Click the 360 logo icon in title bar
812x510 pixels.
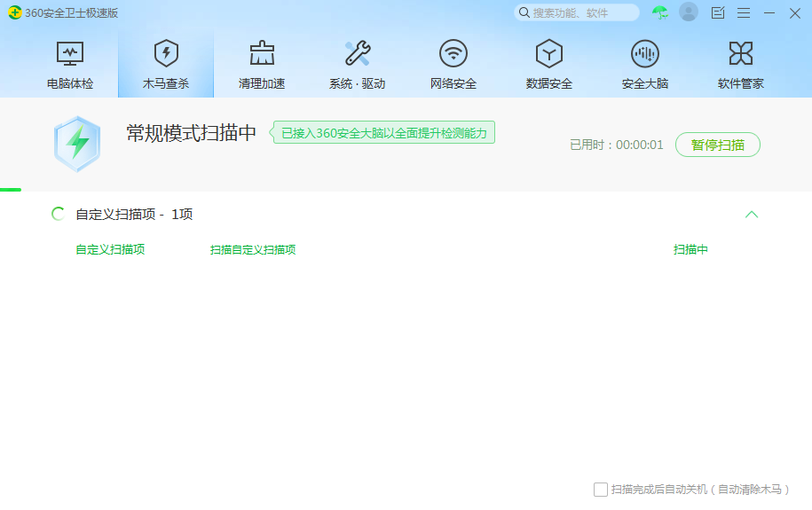pos(15,12)
